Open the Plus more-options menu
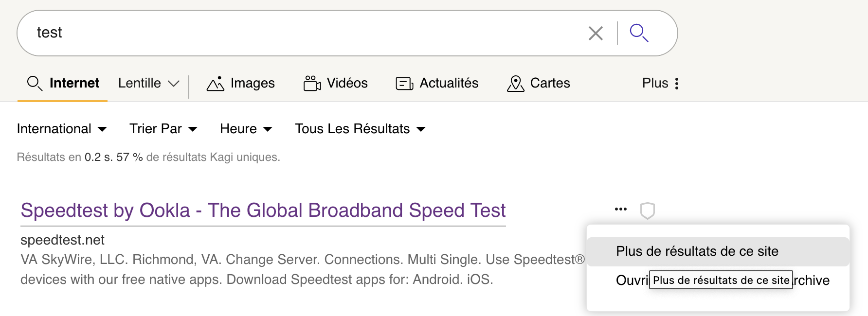Image resolution: width=868 pixels, height=316 pixels. 660,83
